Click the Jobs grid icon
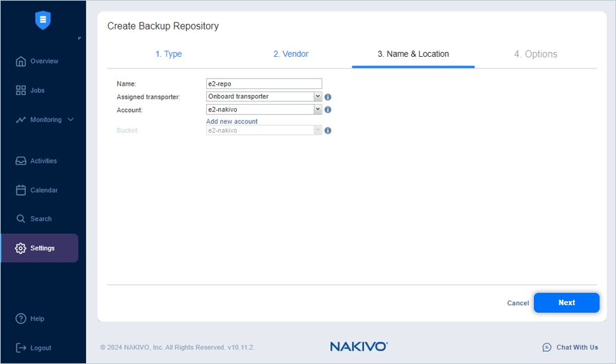Screen dimensions: 616x364 tap(21, 90)
